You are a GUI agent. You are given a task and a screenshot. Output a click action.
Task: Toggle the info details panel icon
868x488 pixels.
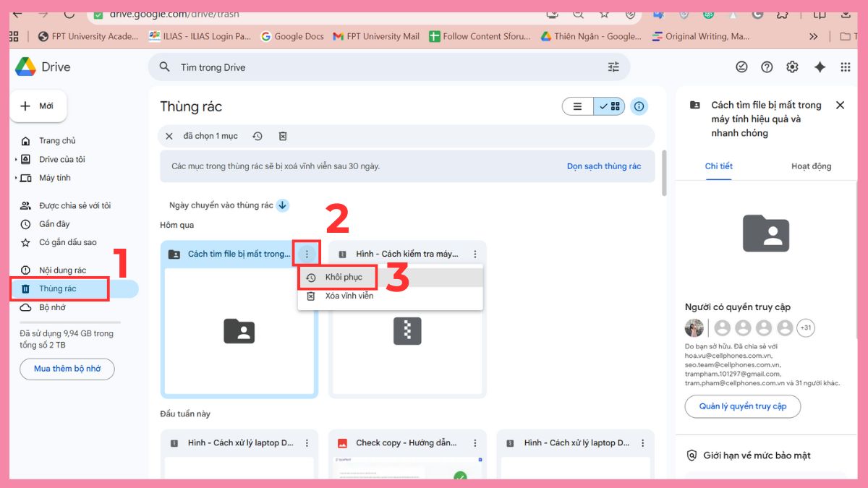pyautogui.click(x=639, y=106)
